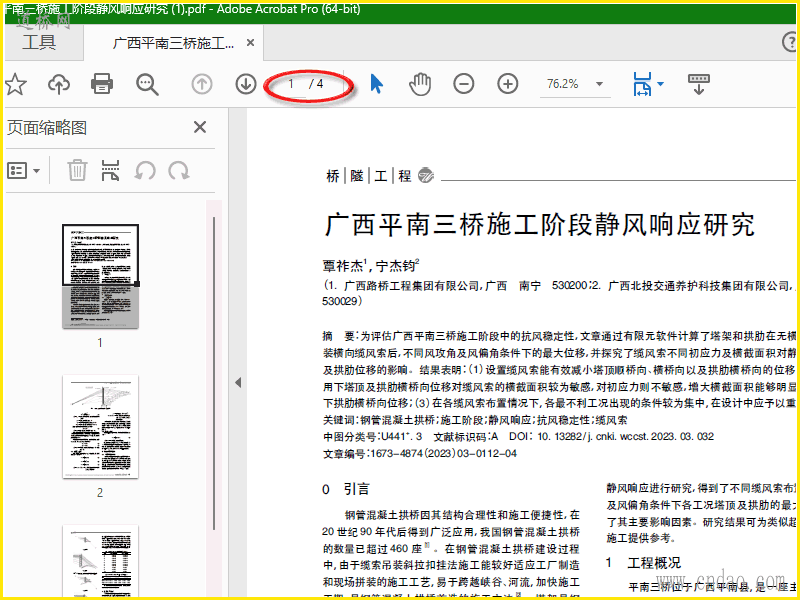Open find text magnifier tool
800x600 pixels.
coord(147,84)
